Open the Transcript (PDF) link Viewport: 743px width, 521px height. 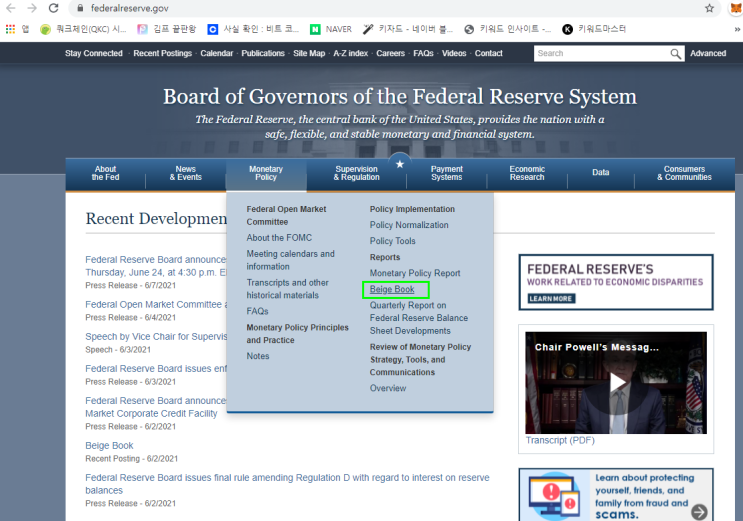tap(560, 440)
